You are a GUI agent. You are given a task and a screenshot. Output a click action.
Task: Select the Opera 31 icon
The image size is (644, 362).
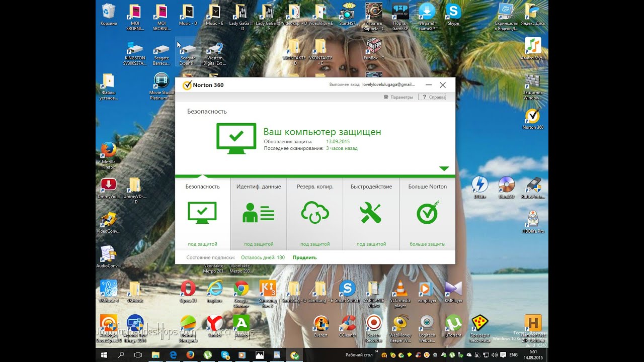[x=188, y=292]
